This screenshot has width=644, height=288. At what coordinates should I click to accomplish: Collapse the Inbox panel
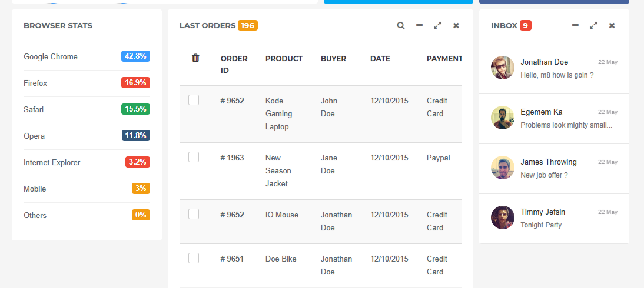tap(575, 26)
